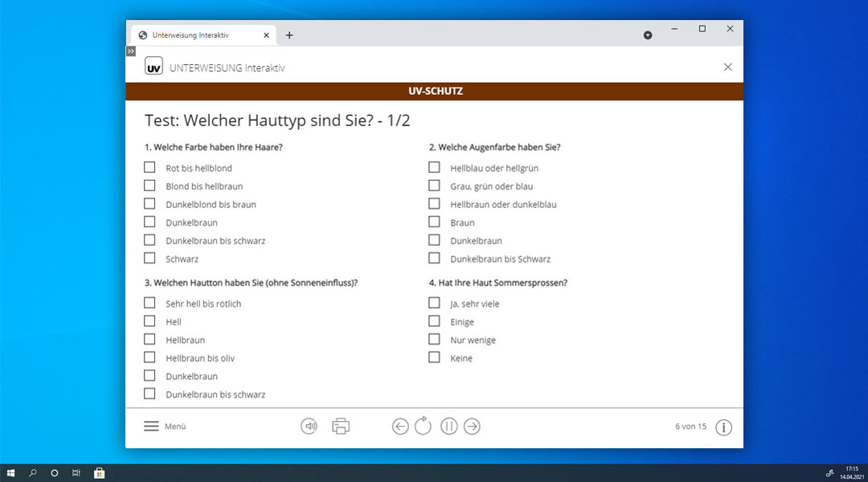
Task: Check Braun eye color
Action: [x=434, y=222]
